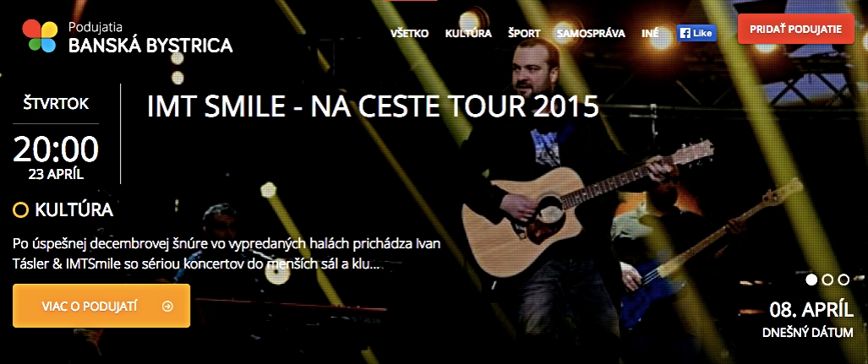Click the red PRIDAŤ PODUJATIE button
Screen dimensions: 868x364
(x=796, y=29)
